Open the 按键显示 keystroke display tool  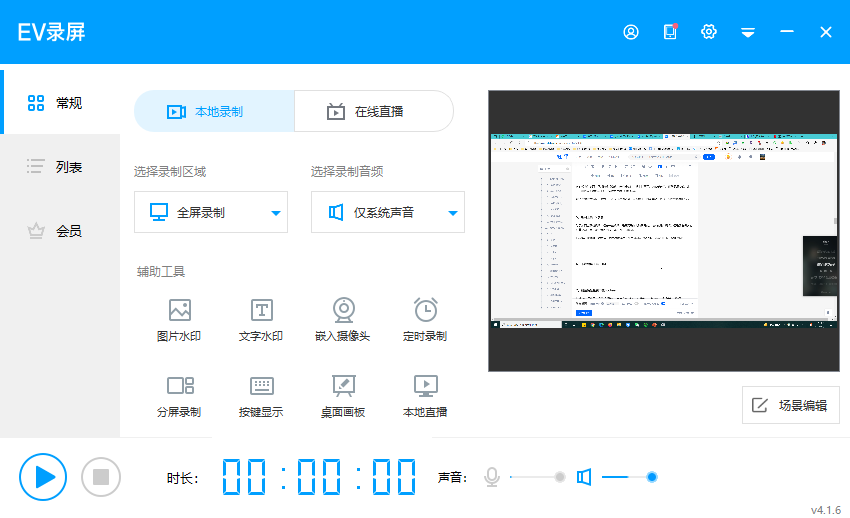[x=261, y=396]
